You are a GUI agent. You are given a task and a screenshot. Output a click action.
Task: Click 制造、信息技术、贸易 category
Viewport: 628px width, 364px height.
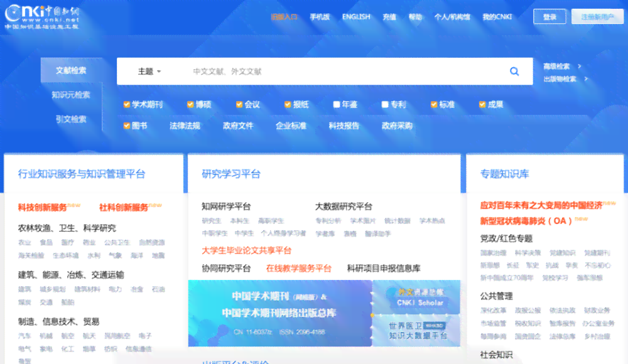(58, 321)
